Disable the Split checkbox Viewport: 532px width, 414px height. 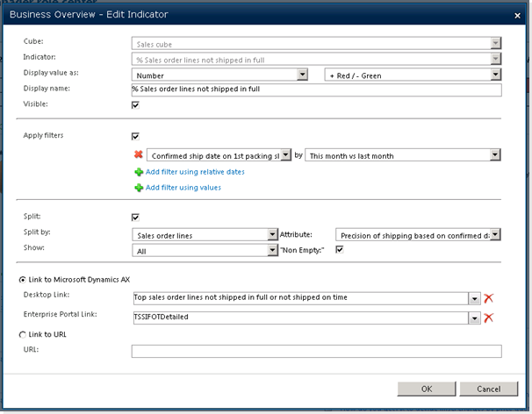135,218
